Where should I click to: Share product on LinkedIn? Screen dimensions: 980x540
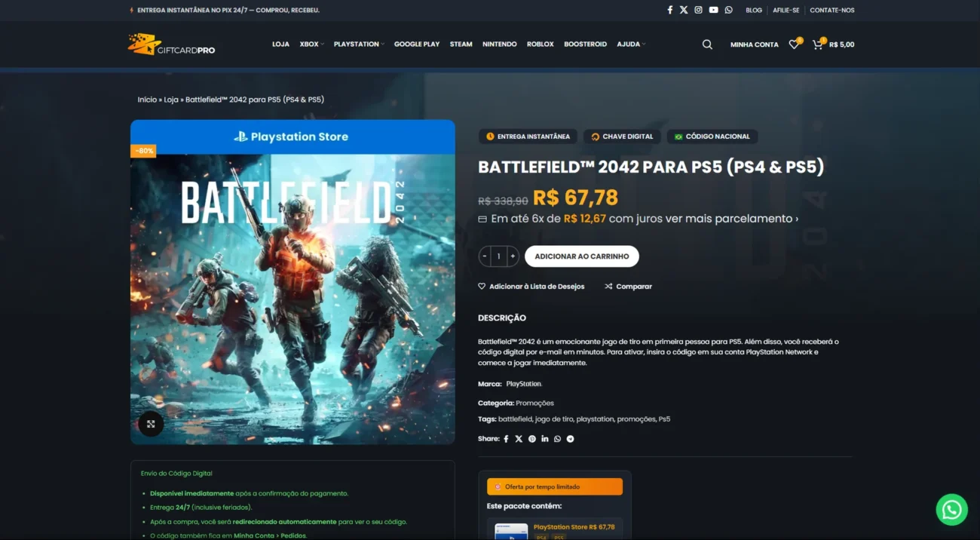click(545, 439)
